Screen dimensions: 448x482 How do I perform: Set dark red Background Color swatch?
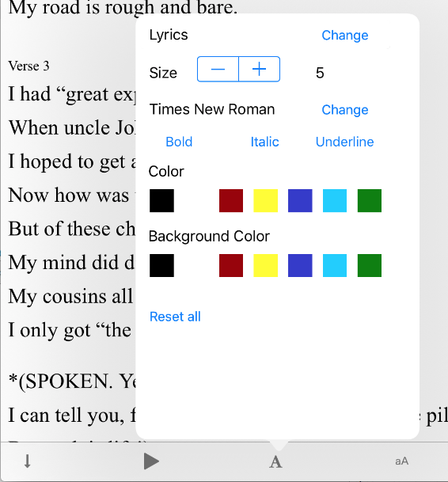(x=231, y=266)
